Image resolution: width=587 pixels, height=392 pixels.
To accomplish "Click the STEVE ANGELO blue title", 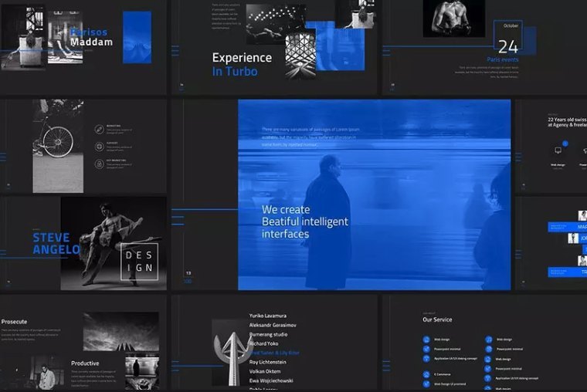I will click(56, 244).
